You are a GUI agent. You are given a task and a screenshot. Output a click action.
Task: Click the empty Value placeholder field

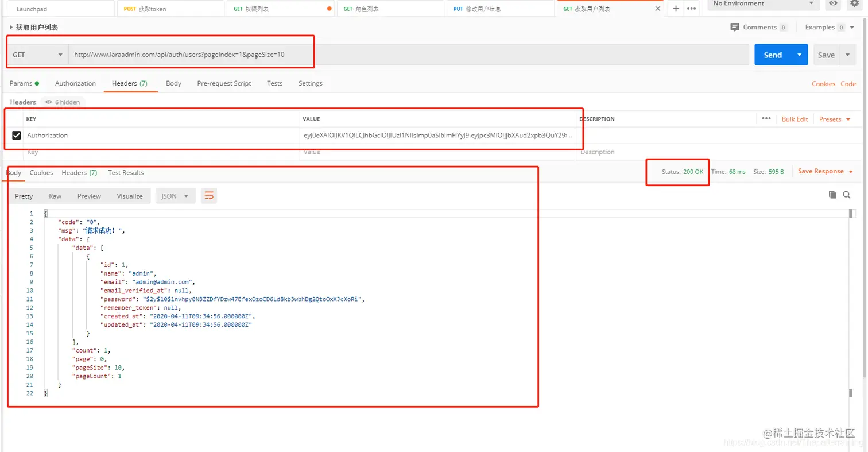point(437,152)
